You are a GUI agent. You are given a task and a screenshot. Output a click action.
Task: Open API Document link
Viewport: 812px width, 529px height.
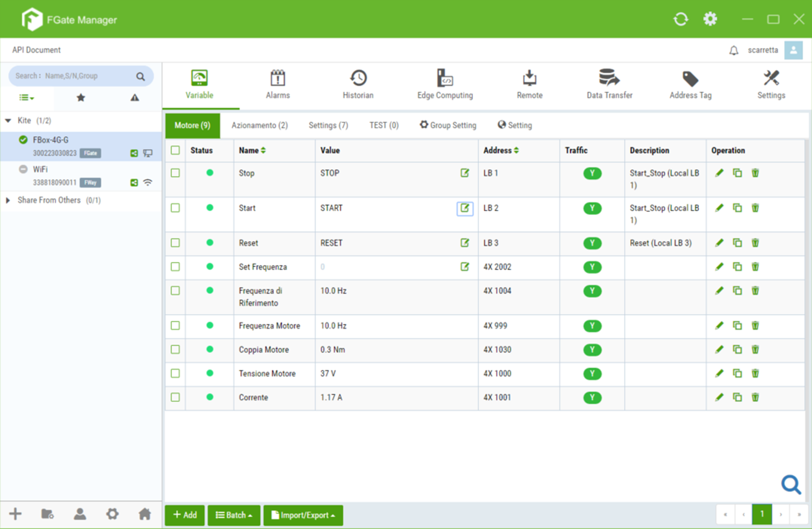click(36, 50)
